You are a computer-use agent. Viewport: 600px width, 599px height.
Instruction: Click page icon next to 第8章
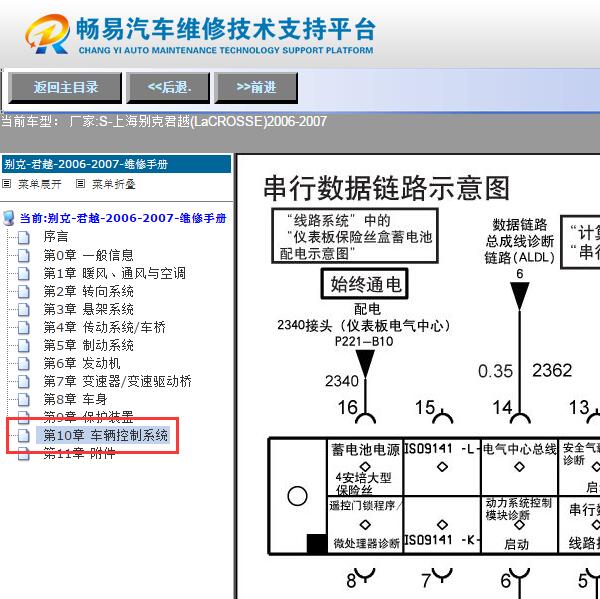coord(24,400)
